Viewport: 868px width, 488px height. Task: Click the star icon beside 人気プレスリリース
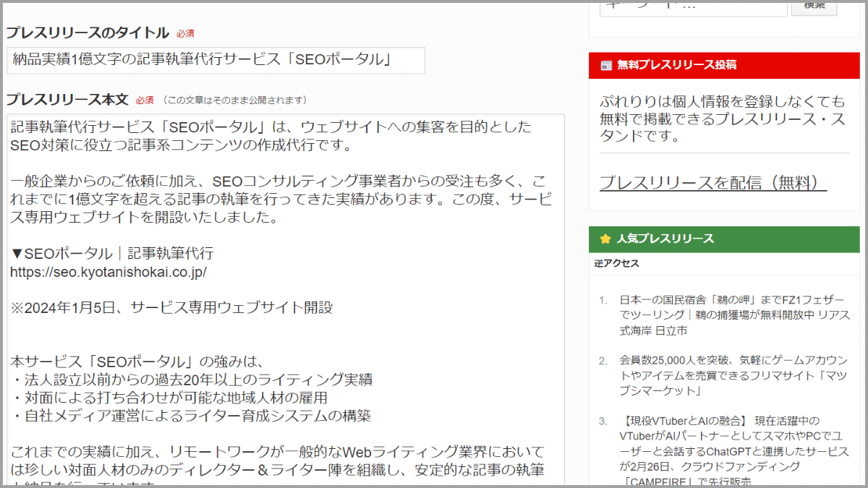pyautogui.click(x=606, y=239)
